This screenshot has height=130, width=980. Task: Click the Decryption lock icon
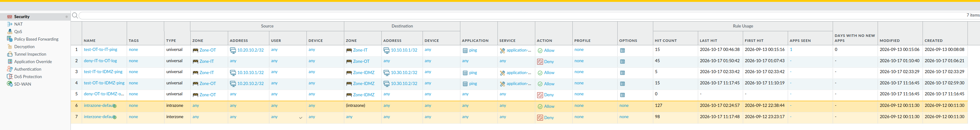click(9, 47)
